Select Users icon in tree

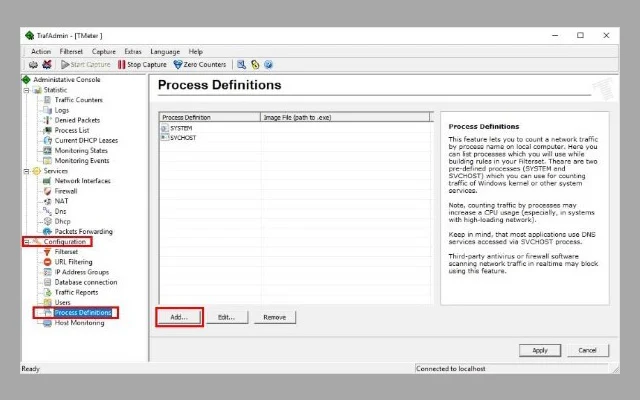(x=47, y=302)
